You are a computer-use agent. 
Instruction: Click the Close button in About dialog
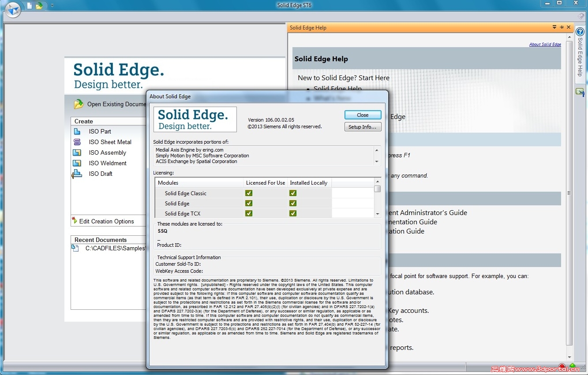pos(363,115)
